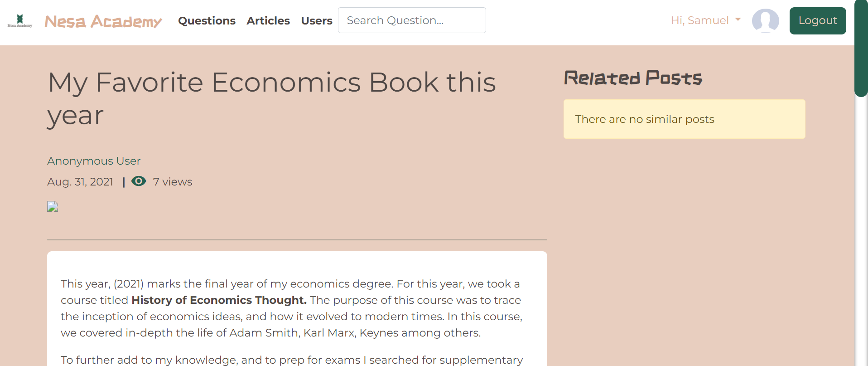Open the Nesa Academy brand link
The image size is (868, 366).
[x=103, y=21]
